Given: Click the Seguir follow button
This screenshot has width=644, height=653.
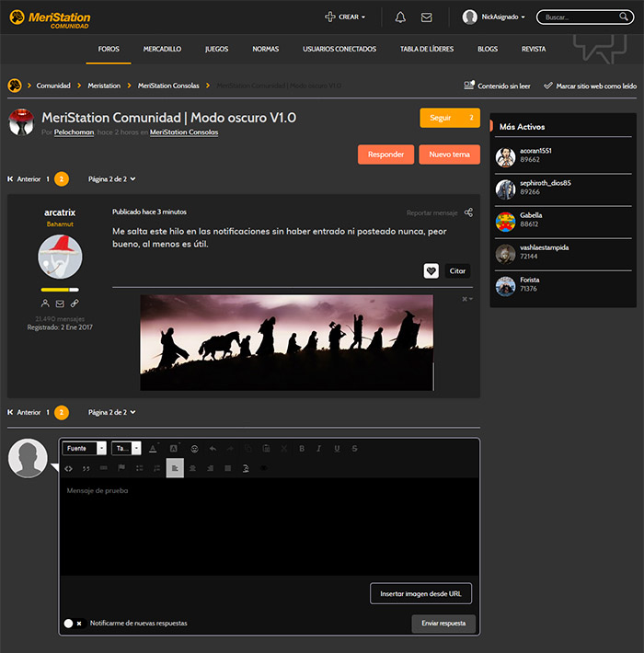Looking at the screenshot, I should coord(450,118).
